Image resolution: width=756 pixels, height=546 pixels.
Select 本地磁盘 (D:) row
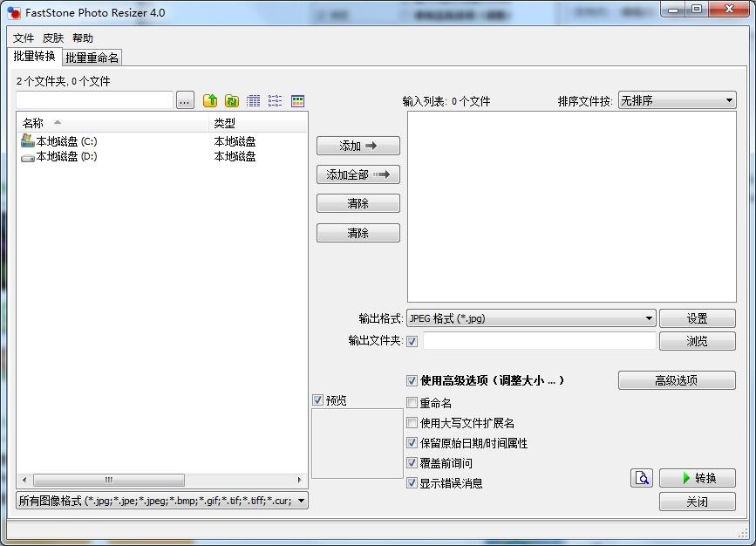pyautogui.click(x=162, y=157)
